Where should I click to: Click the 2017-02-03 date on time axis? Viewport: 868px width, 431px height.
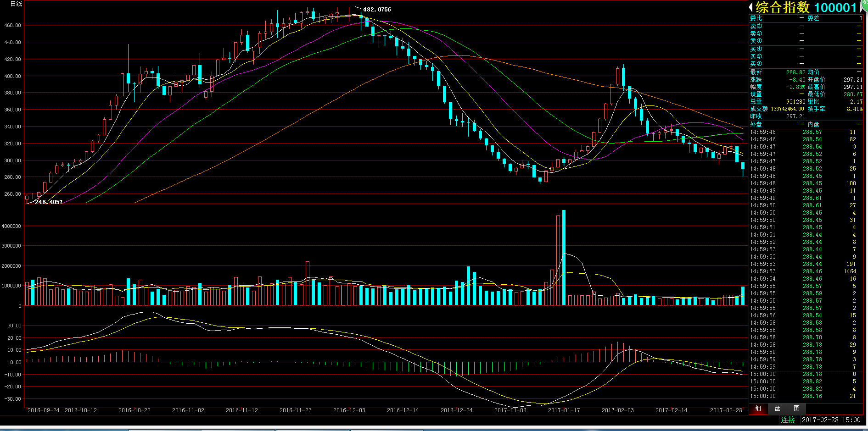(617, 410)
